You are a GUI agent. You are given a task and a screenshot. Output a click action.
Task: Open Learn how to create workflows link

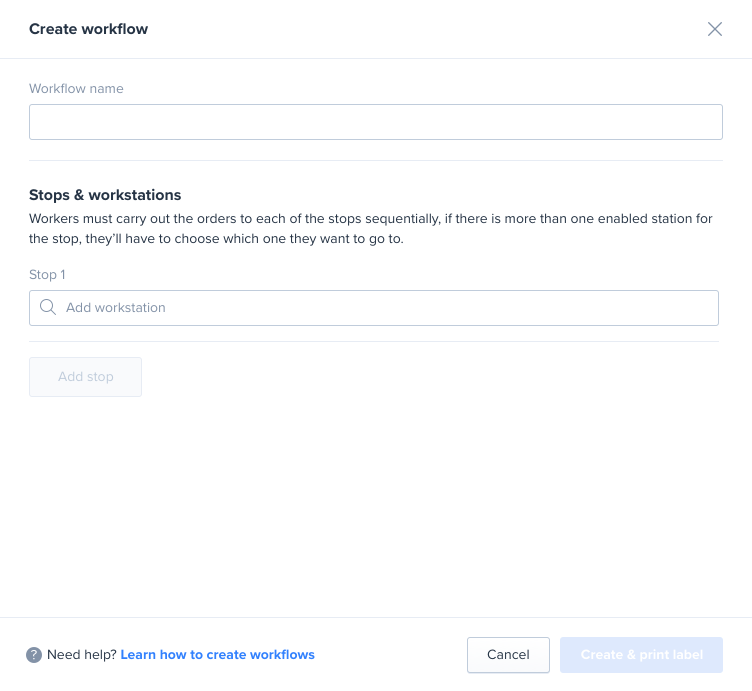pyautogui.click(x=217, y=655)
